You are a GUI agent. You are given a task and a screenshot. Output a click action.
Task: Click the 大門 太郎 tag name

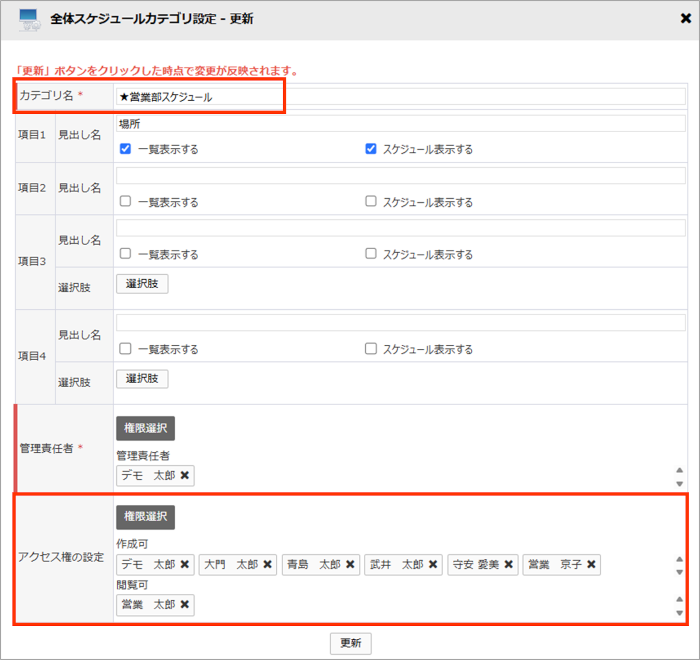tap(231, 565)
